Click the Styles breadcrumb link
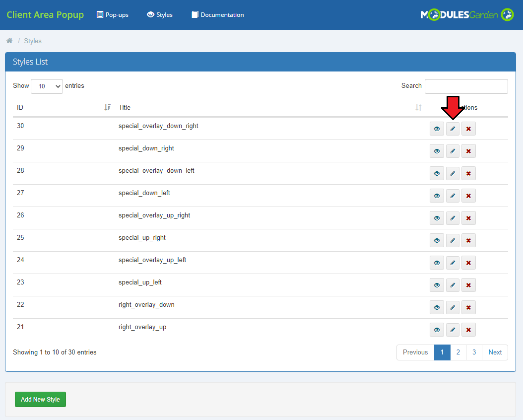 coord(33,41)
